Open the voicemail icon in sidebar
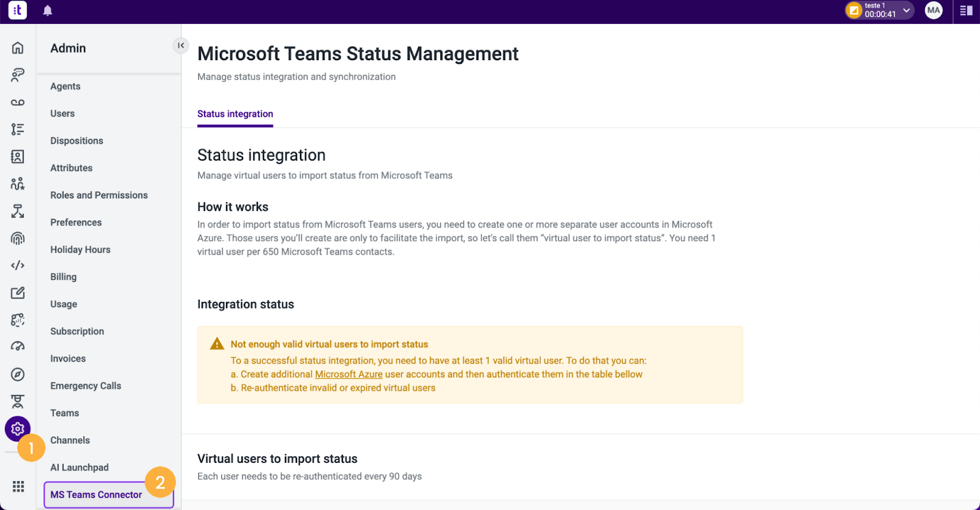Viewport: 980px width, 510px height. click(x=18, y=102)
